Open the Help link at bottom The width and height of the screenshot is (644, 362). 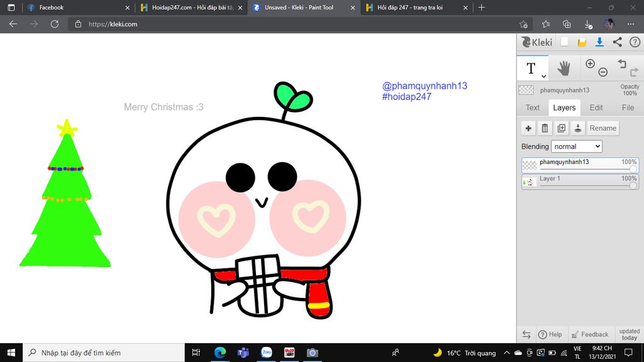pyautogui.click(x=550, y=334)
